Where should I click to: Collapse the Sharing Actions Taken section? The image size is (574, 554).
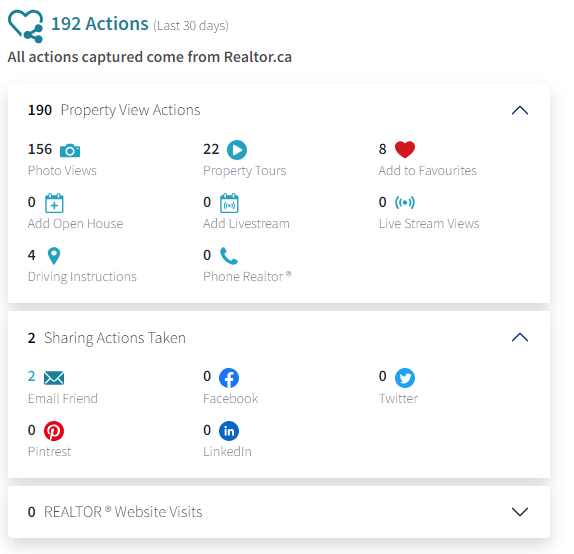(x=520, y=337)
